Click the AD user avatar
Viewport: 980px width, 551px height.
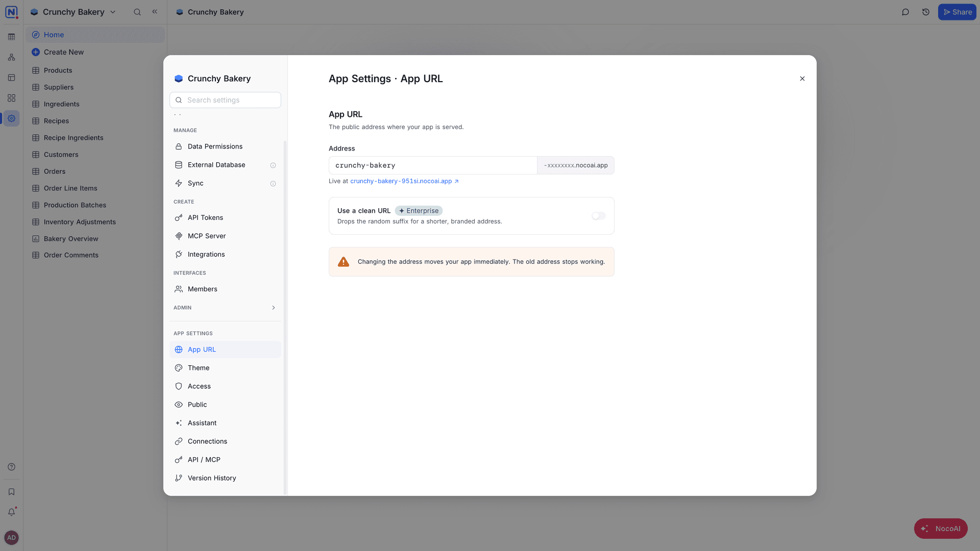click(11, 537)
